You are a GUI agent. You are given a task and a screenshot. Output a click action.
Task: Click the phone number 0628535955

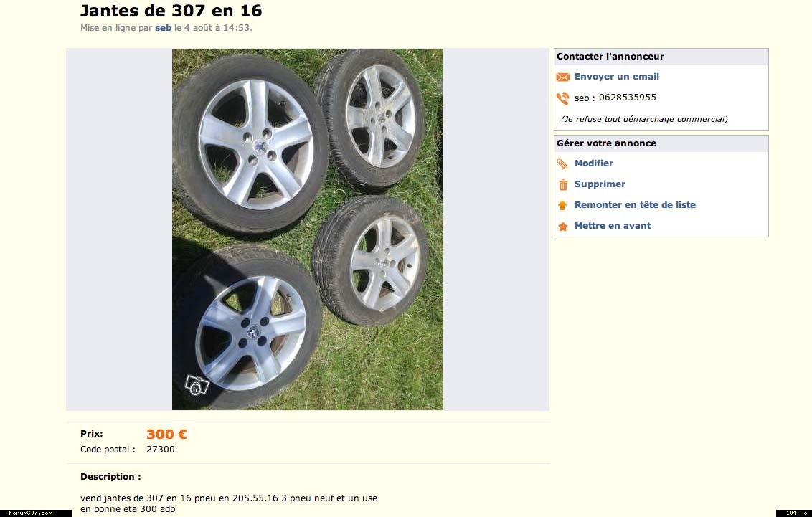pyautogui.click(x=627, y=98)
